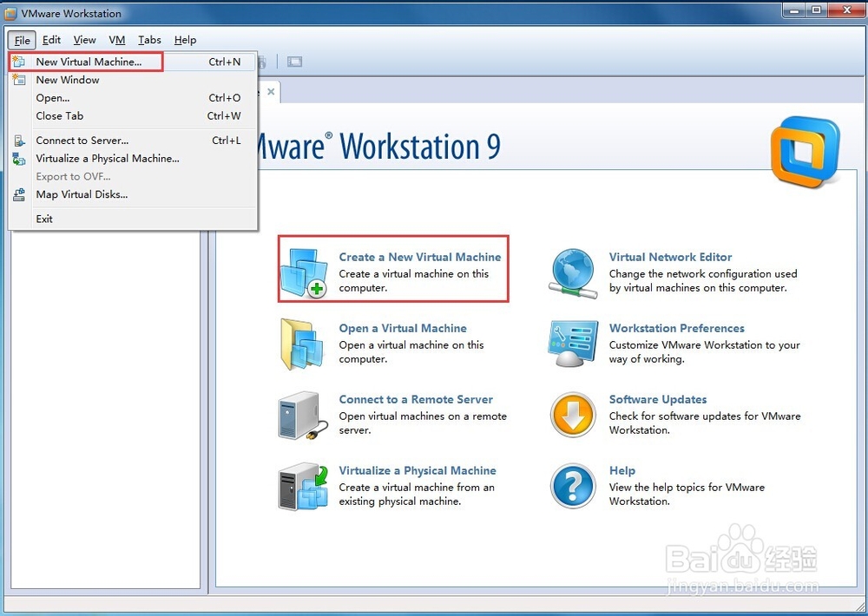Click 'Create a virtual machine from an' text
Image resolution: width=868 pixels, height=616 pixels.
[x=417, y=488]
